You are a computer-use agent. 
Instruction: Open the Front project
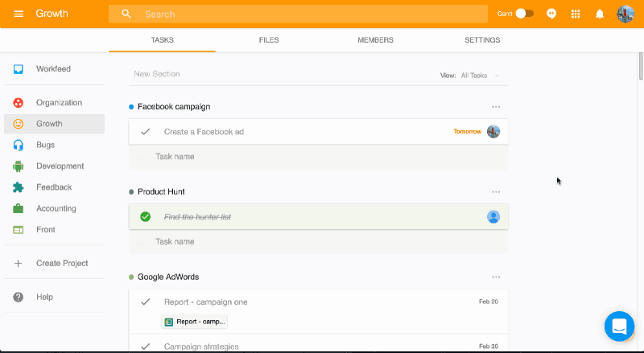[54, 230]
